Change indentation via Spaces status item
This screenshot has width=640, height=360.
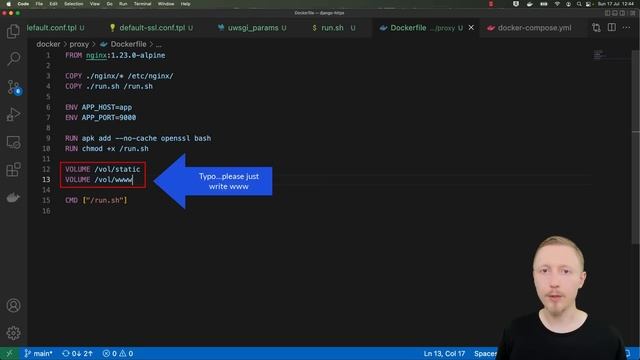pos(485,353)
